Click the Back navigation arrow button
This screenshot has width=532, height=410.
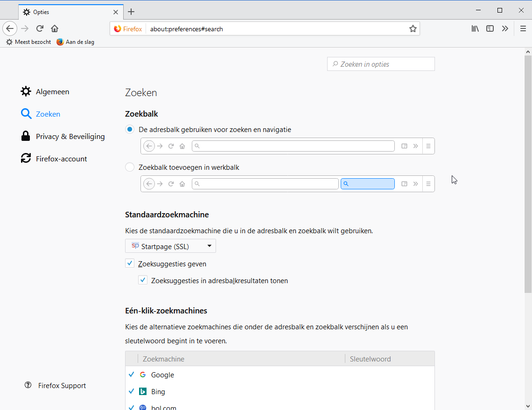tap(10, 28)
